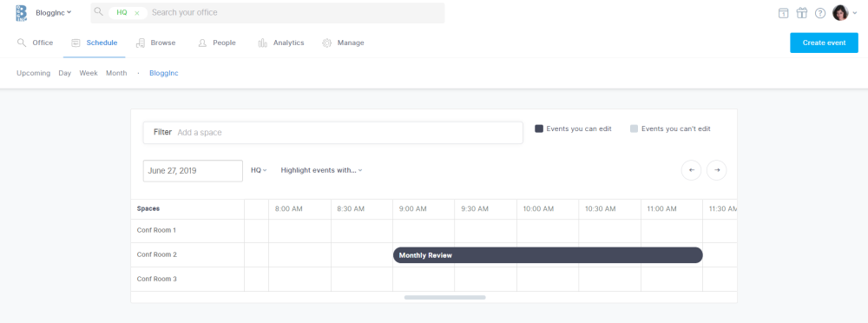The image size is (868, 323).
Task: Click the search magnifier icon
Action: [99, 11]
